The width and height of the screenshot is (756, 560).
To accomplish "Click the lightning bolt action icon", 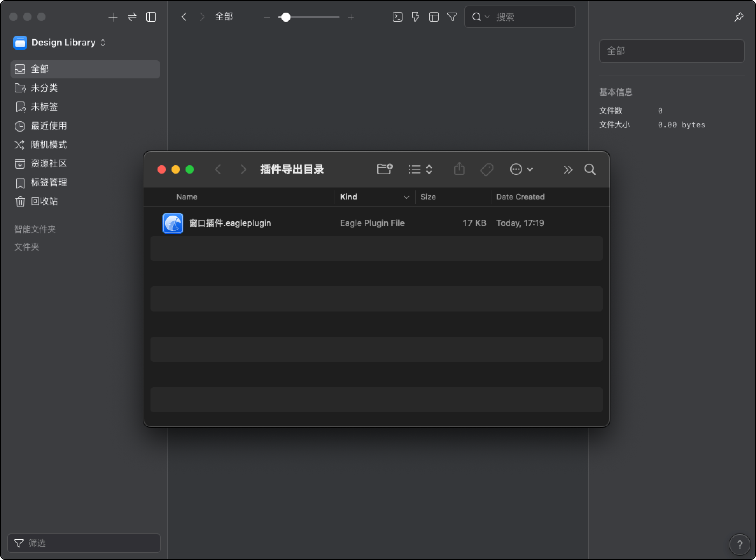I will click(415, 17).
